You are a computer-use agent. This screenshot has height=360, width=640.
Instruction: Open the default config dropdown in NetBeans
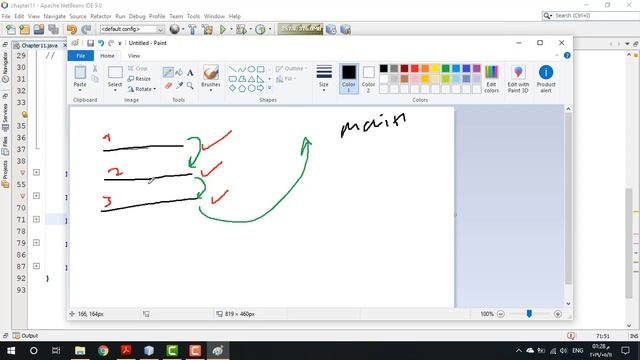click(x=132, y=29)
